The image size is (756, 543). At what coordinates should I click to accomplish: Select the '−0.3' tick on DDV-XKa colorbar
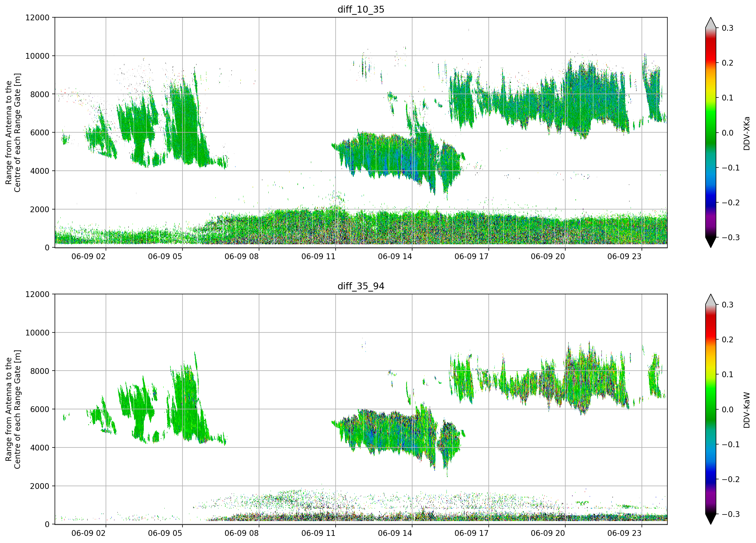click(x=731, y=237)
